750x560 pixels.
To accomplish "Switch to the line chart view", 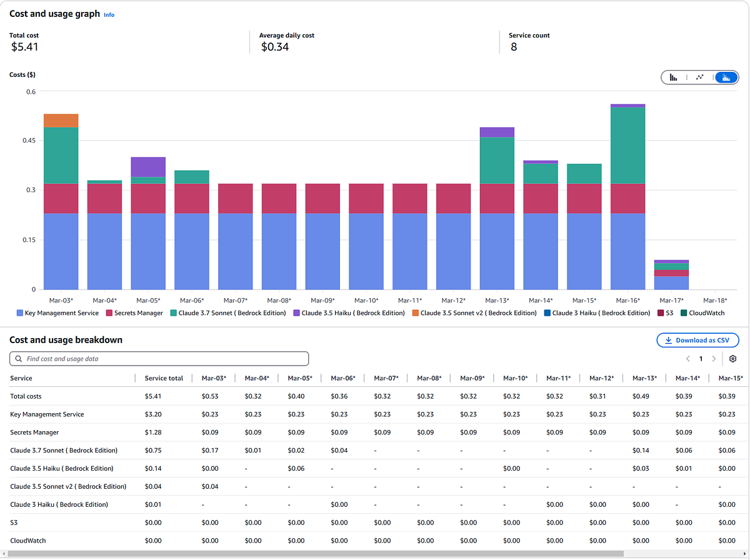I will click(699, 77).
